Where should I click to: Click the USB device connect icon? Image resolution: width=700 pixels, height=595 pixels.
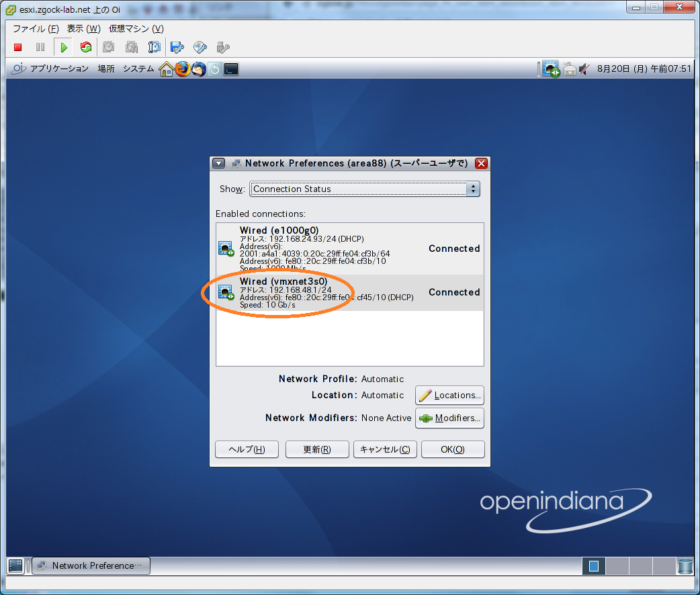(223, 47)
